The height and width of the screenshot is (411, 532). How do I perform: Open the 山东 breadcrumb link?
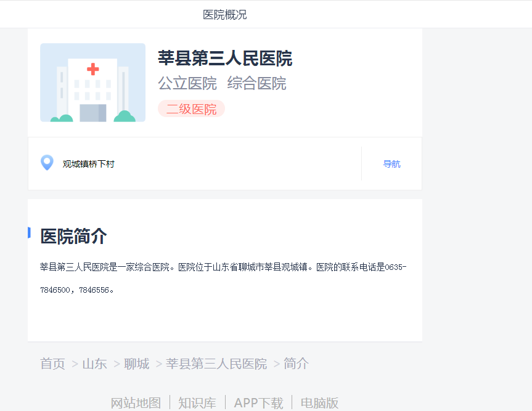[94, 364]
